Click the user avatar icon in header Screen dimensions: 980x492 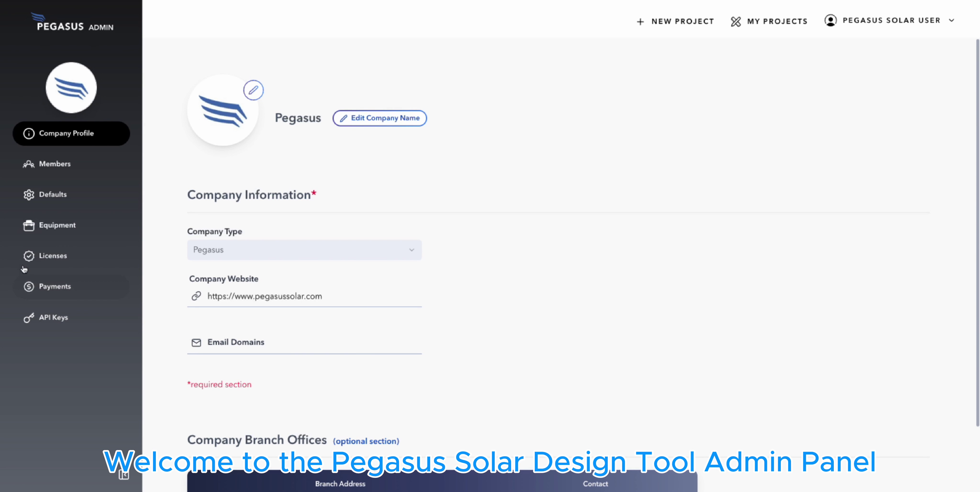pos(830,20)
